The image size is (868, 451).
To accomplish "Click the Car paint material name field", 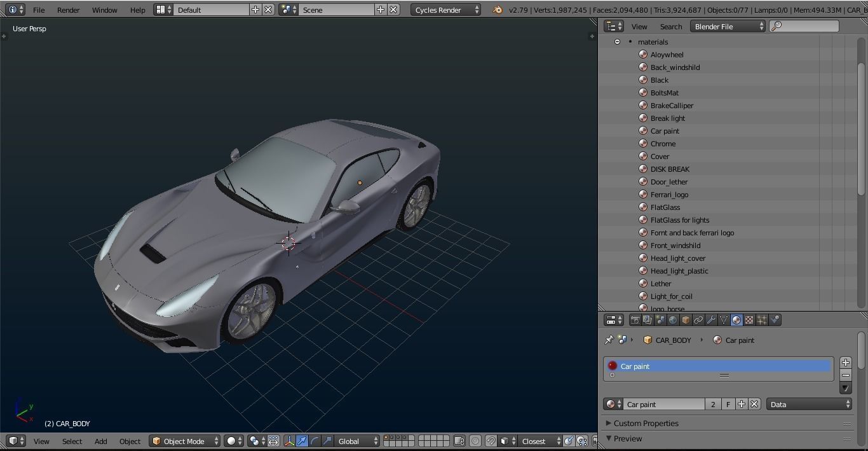I will (x=664, y=404).
